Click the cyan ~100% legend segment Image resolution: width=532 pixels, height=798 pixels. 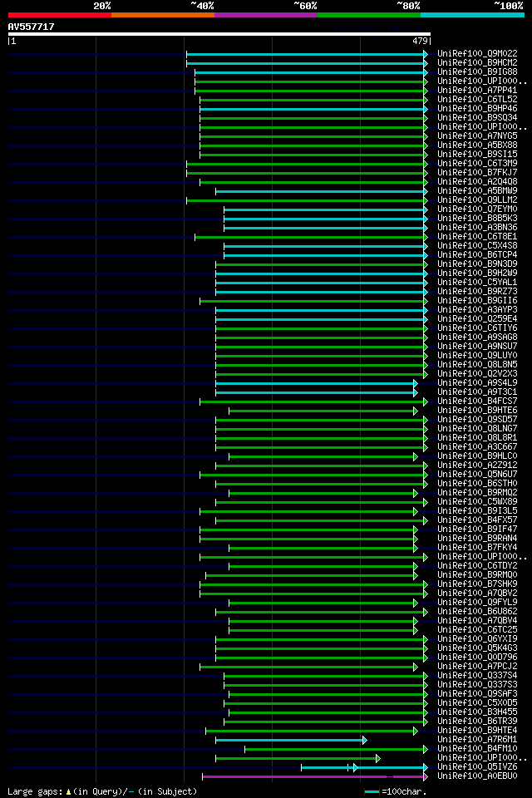tap(472, 15)
